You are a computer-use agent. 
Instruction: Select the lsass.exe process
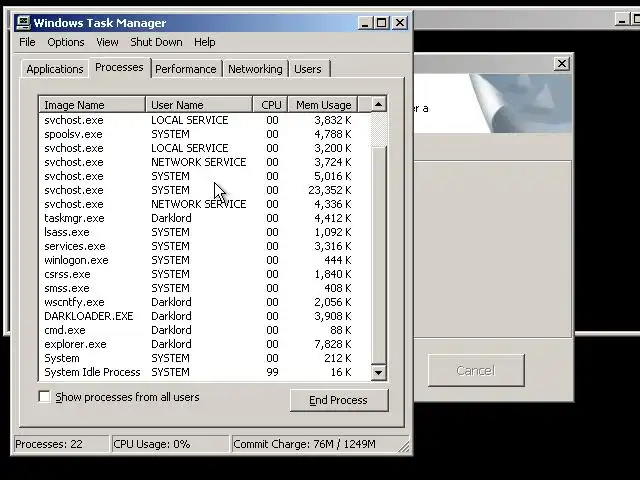click(x=205, y=232)
